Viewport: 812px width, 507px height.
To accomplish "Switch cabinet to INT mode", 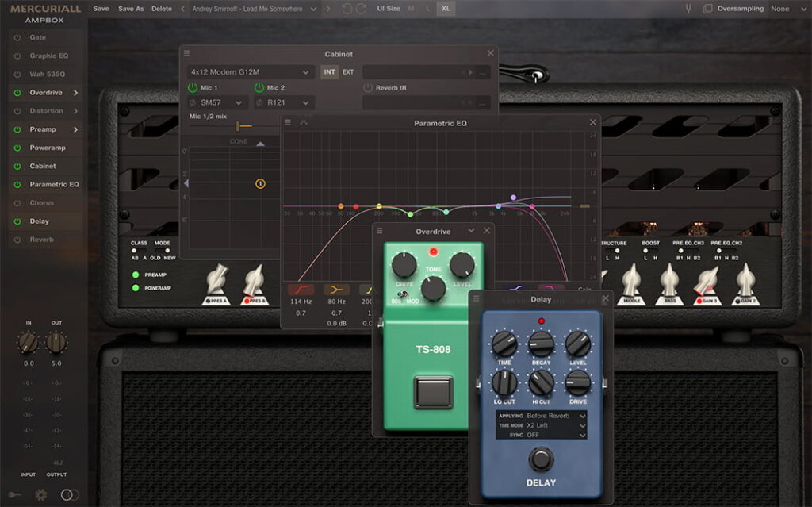I will click(x=329, y=72).
